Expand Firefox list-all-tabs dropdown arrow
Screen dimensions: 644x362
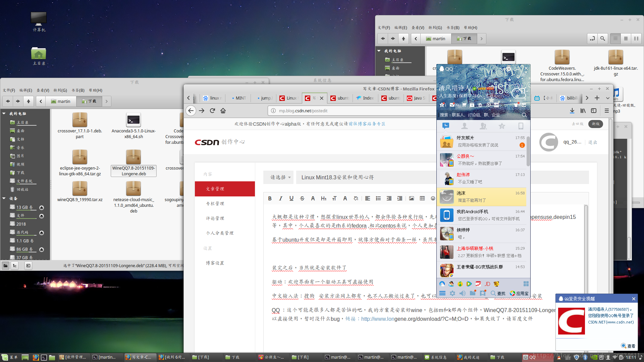click(607, 98)
